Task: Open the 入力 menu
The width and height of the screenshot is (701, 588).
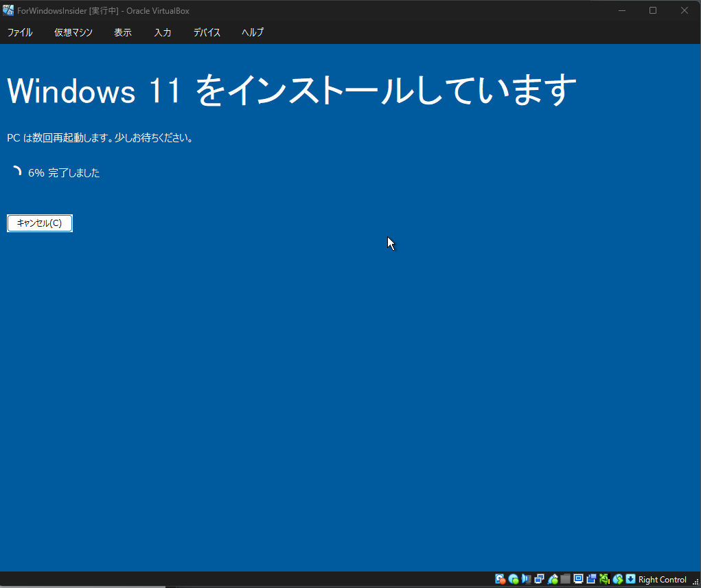Action: pos(162,32)
